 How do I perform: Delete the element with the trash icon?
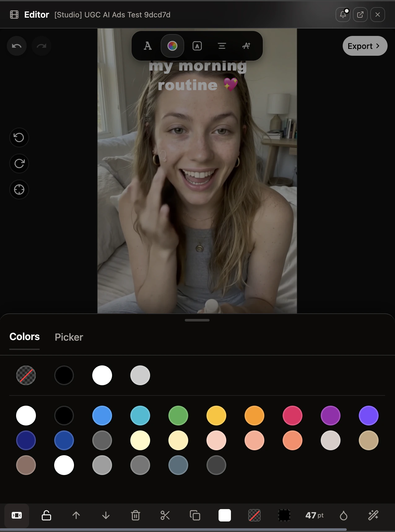point(136,515)
